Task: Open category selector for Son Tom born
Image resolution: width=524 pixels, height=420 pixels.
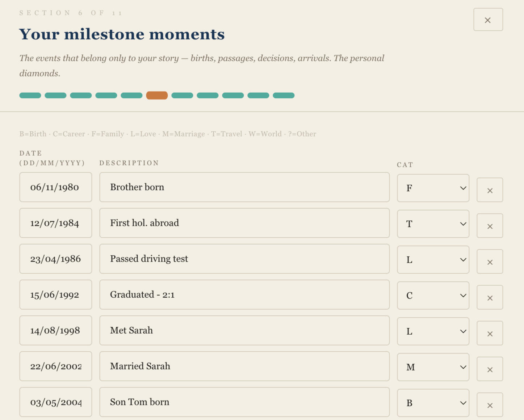Action: [x=433, y=403]
